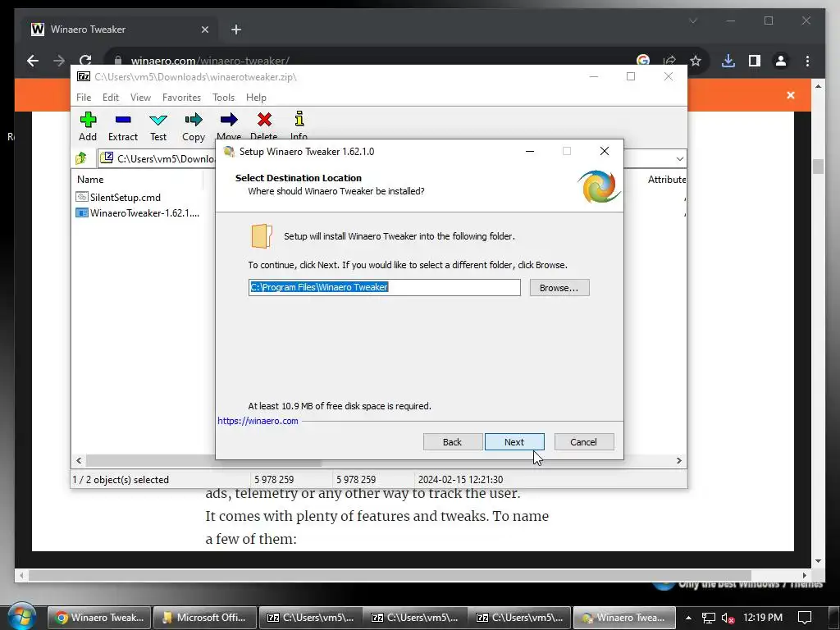Bookmark the page with star icon

696,61
